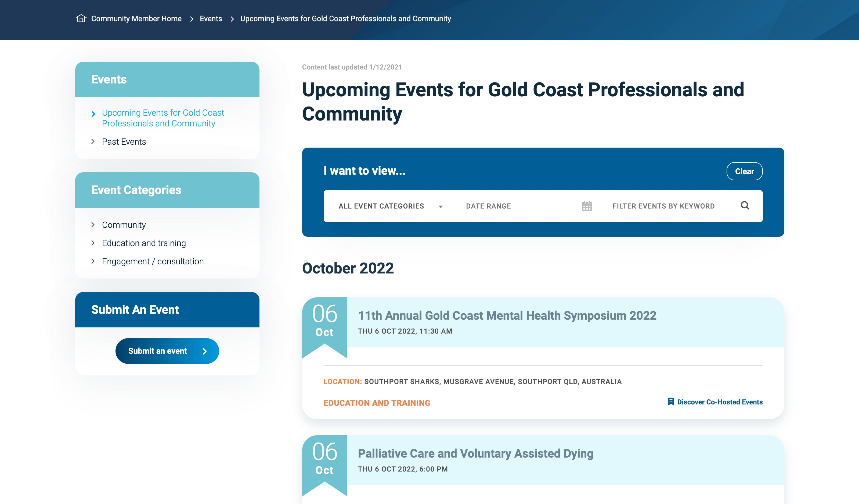The width and height of the screenshot is (859, 504).
Task: Open Palliative Care and Voluntary Assisted Dying event
Action: (x=475, y=454)
